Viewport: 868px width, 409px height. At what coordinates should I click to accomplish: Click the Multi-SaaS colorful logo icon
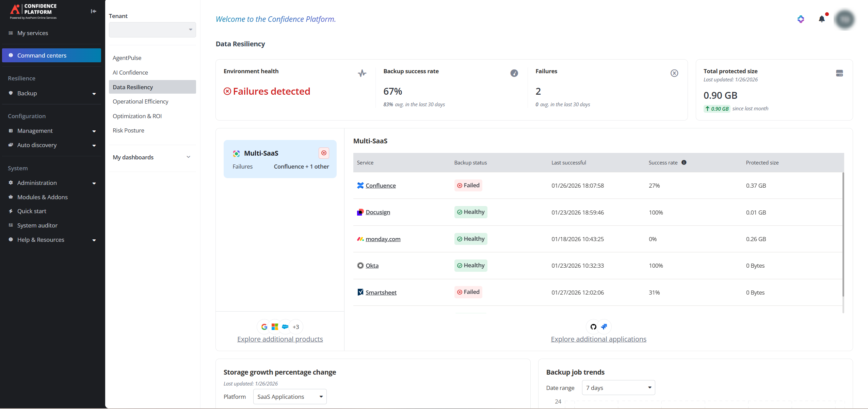pos(236,154)
